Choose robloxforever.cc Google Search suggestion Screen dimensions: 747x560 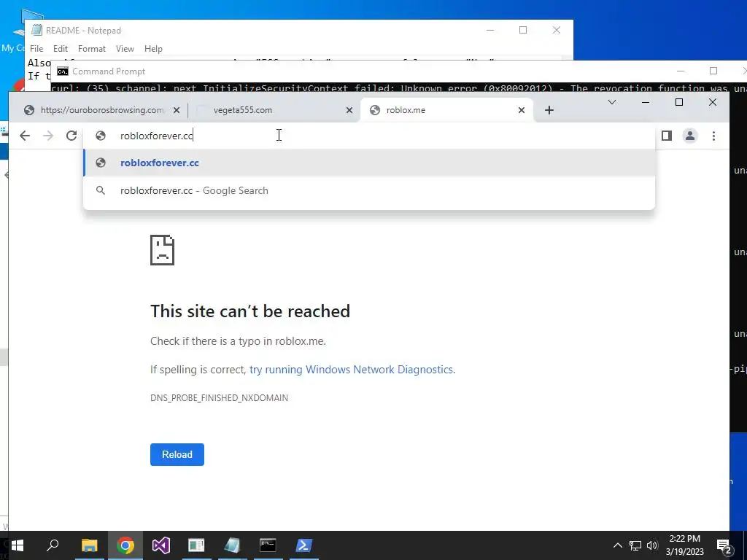click(x=369, y=190)
